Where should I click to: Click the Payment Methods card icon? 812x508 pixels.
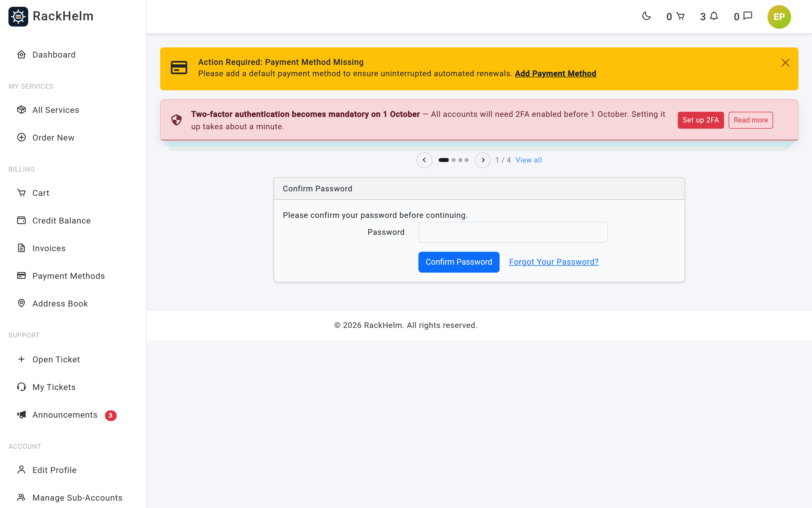click(x=21, y=275)
